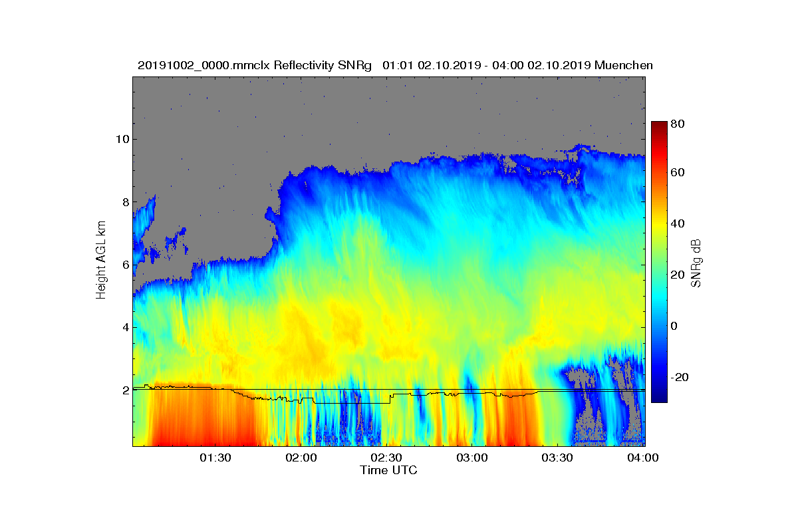Click the 02:00 time tick label
Image resolution: width=798 pixels, height=532 pixels.
pyautogui.click(x=301, y=458)
